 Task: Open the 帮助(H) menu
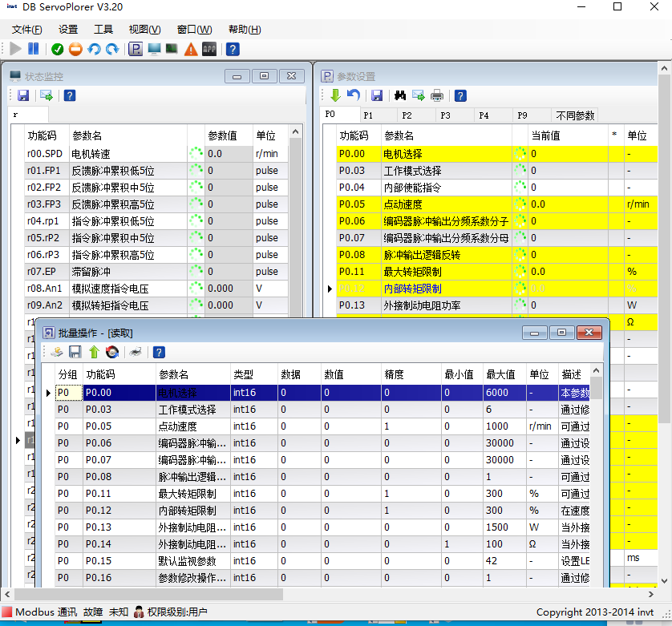tap(245, 30)
